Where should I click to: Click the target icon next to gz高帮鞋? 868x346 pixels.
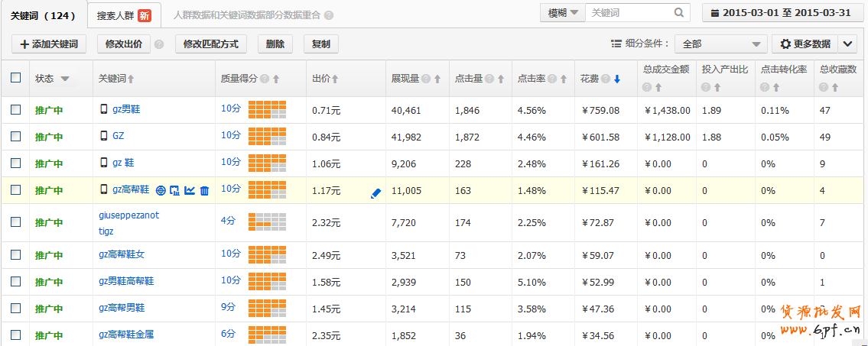[161, 190]
